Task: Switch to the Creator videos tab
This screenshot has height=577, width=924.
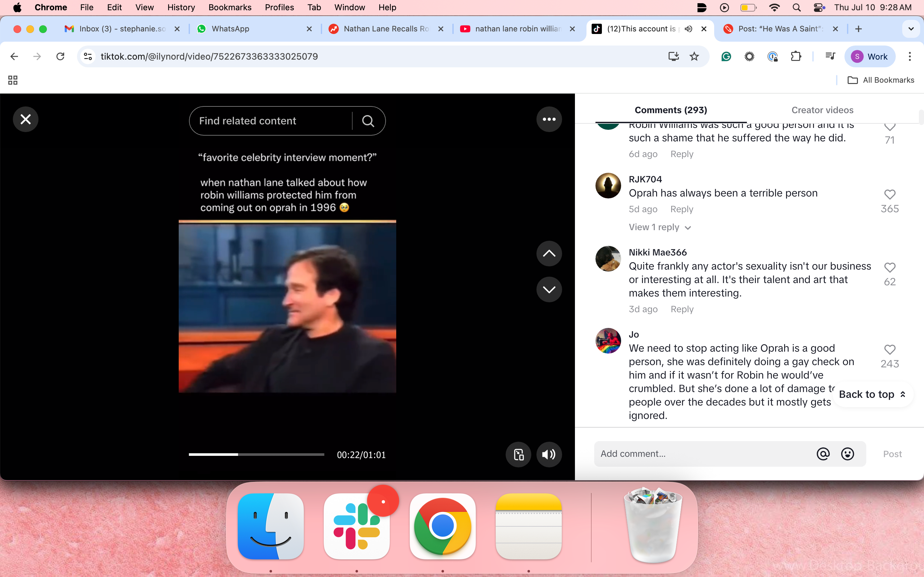Action: click(822, 110)
